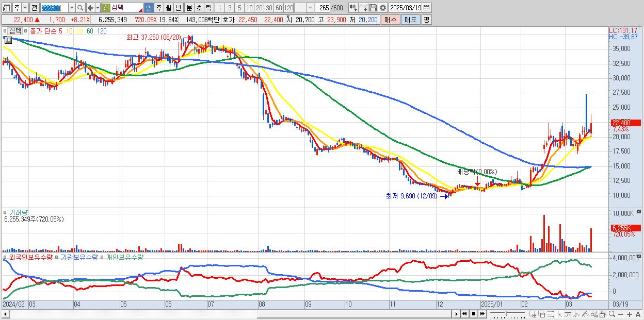Switch to seconds chart 초

coord(199,8)
